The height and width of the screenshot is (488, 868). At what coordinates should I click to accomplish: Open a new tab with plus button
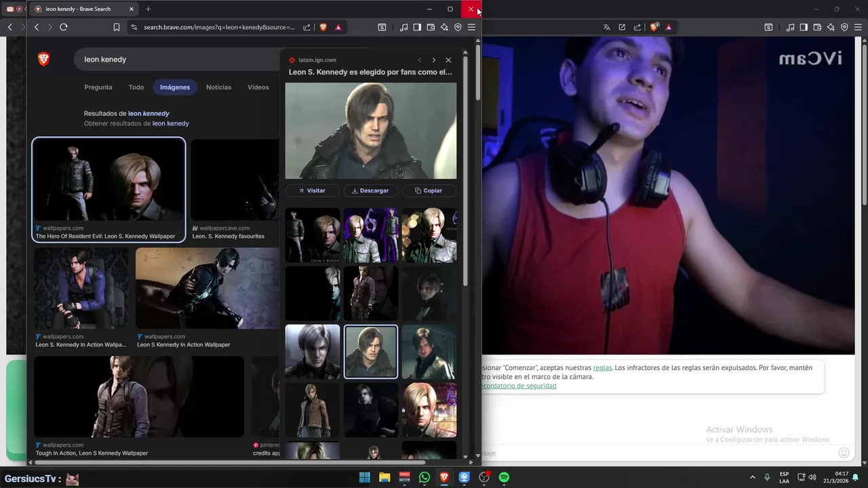[148, 9]
